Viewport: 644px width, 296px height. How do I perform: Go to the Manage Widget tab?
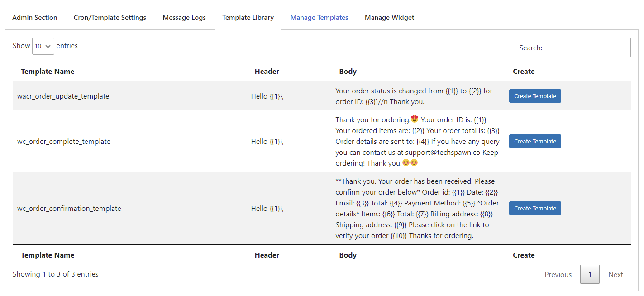[389, 17]
